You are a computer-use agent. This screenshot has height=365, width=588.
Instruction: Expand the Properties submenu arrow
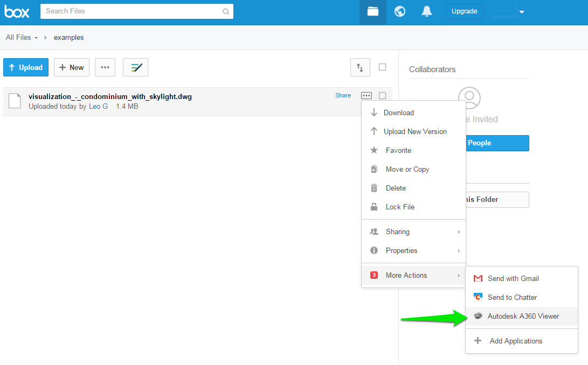click(x=459, y=251)
